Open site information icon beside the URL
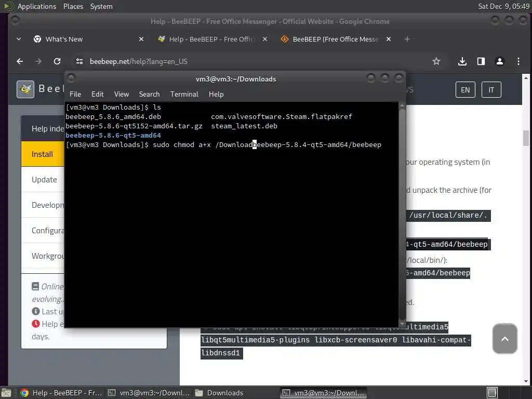The height and width of the screenshot is (399, 532). point(79,61)
